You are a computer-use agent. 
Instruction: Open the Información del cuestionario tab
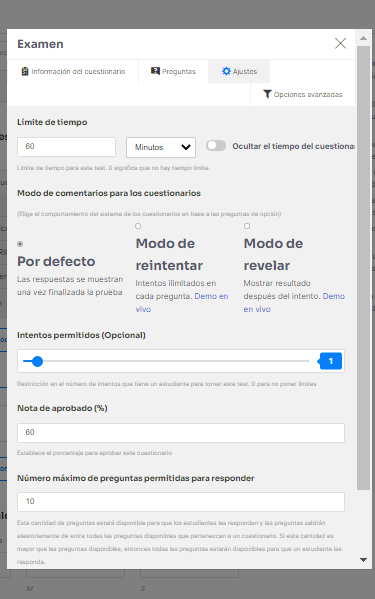click(x=73, y=71)
